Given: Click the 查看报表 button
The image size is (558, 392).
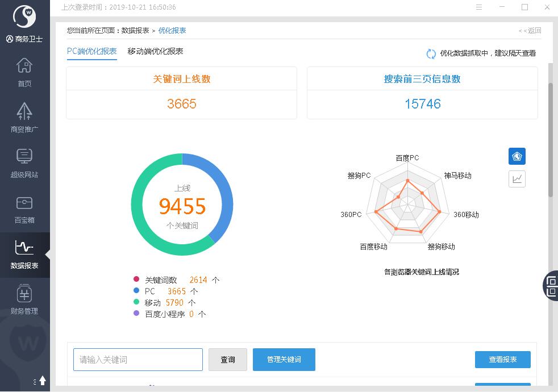Looking at the screenshot, I should pyautogui.click(x=502, y=360).
